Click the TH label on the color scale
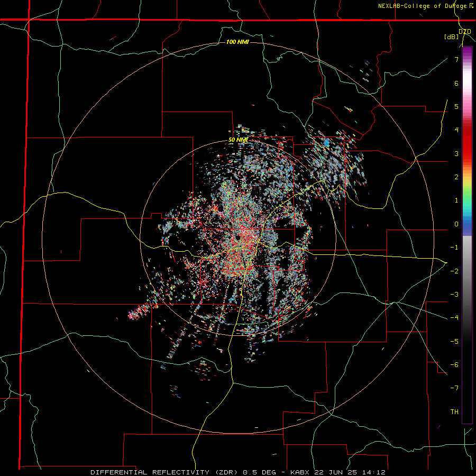The image size is (476, 476). point(454,412)
